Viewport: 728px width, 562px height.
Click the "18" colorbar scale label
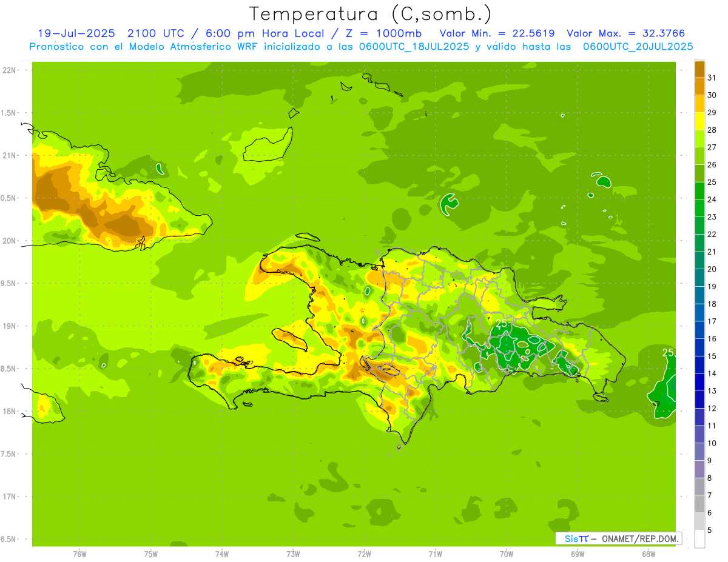pos(712,304)
